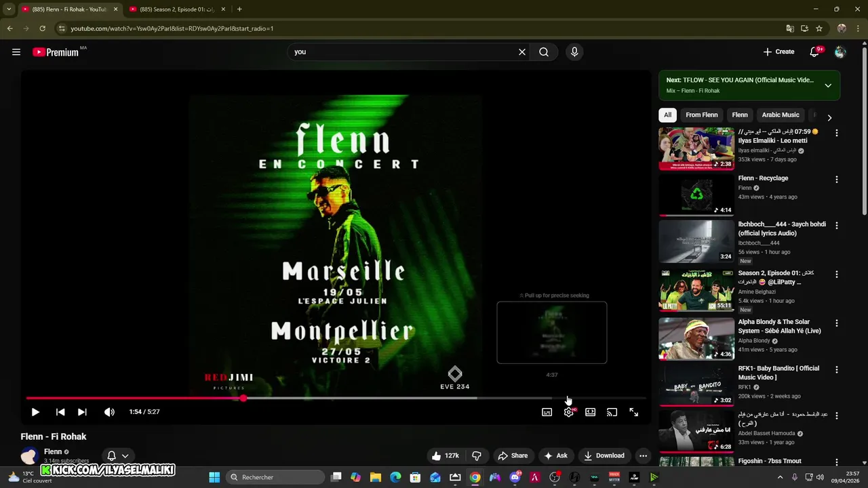Skip to the next video
This screenshot has height=488, width=868.
(x=82, y=412)
